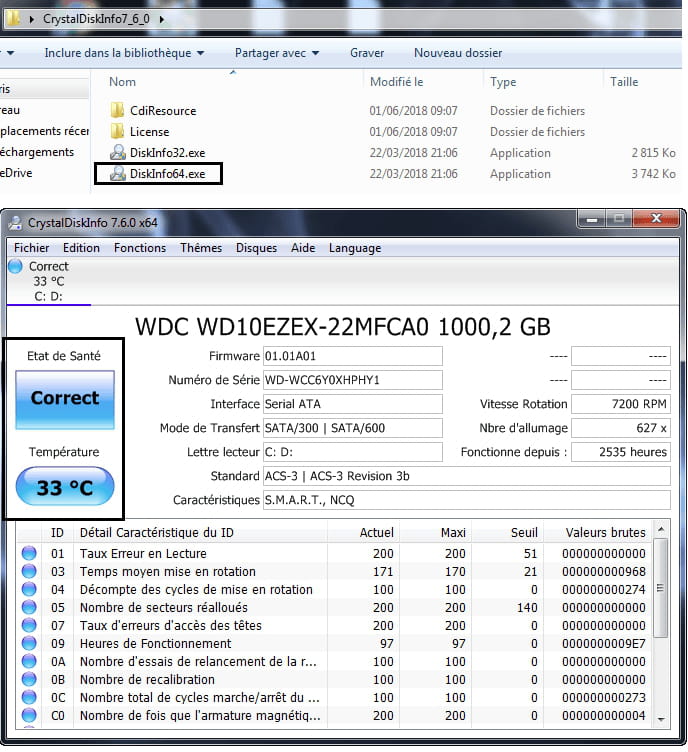Open the Language menu

(x=355, y=248)
